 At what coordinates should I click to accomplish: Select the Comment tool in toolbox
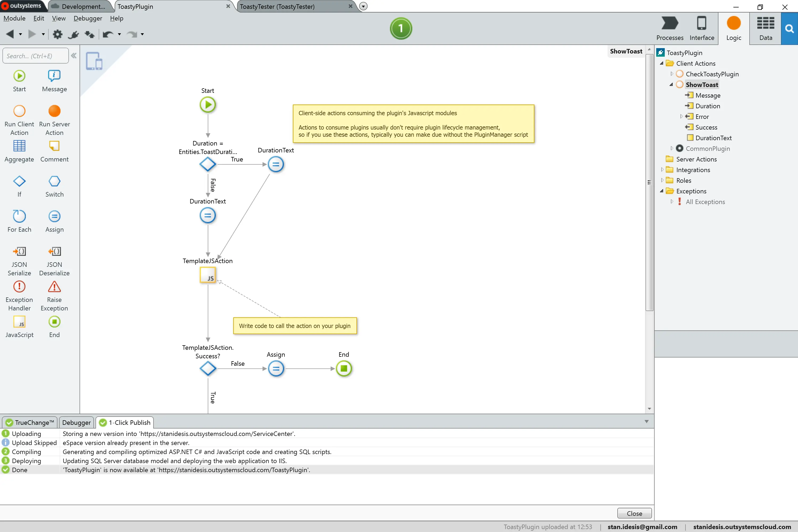[54, 151]
